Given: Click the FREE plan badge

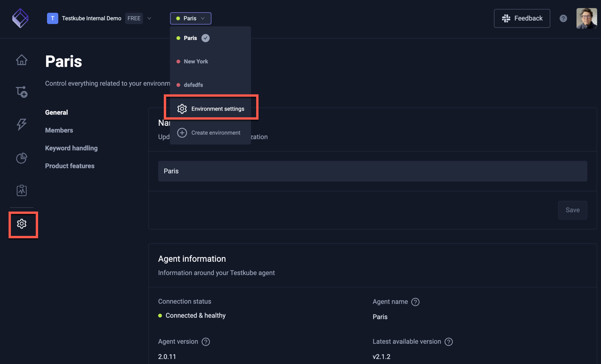Looking at the screenshot, I should pos(134,18).
